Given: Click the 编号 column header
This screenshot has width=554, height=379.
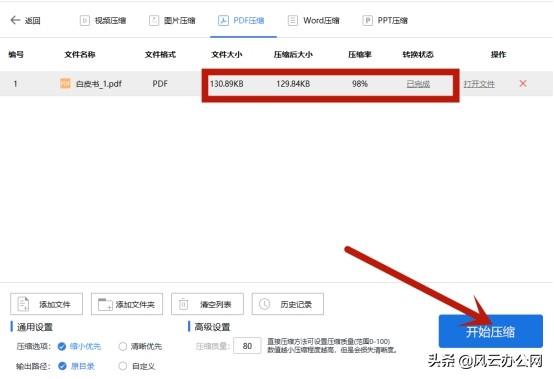Looking at the screenshot, I should pyautogui.click(x=16, y=54).
